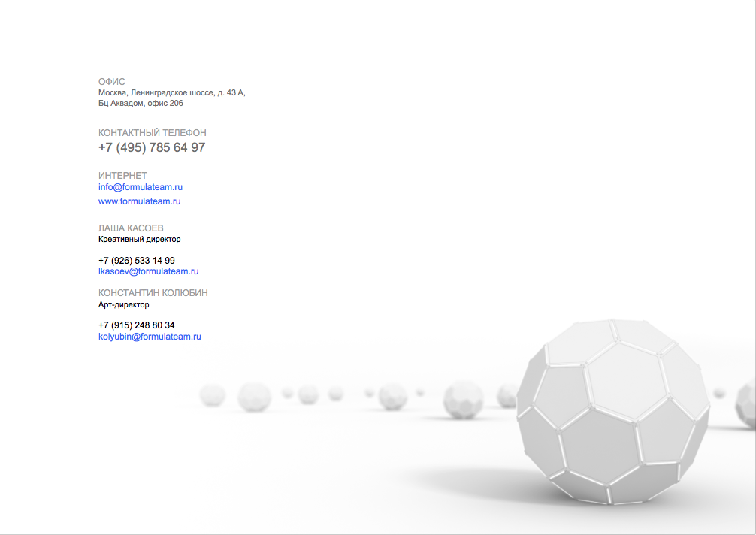Click the lkasoev@formulateam.ru email address
The height and width of the screenshot is (535, 756).
click(149, 271)
